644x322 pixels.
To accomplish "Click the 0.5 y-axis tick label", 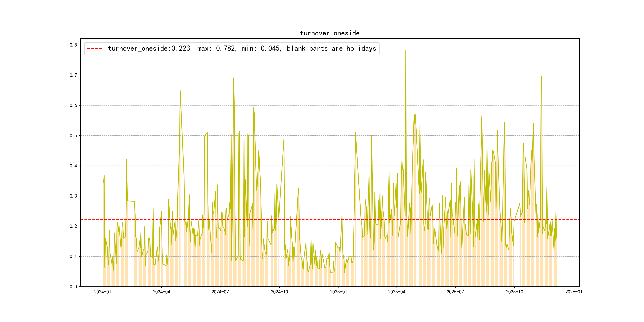I will click(73, 136).
